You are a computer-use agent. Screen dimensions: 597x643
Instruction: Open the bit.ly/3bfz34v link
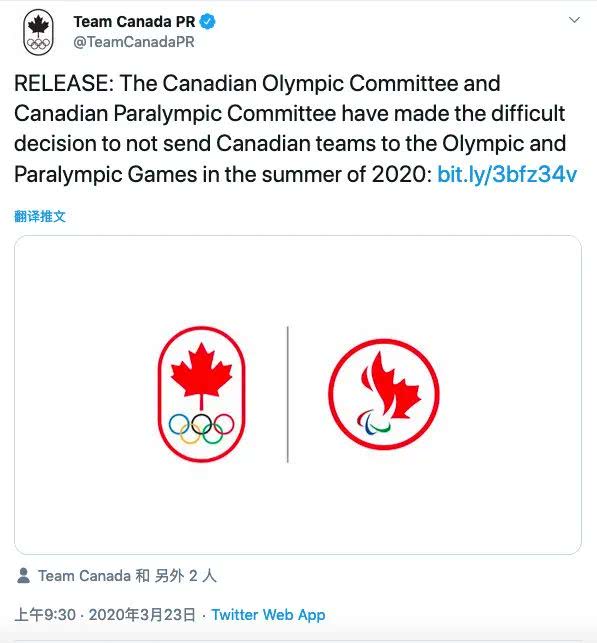point(507,174)
